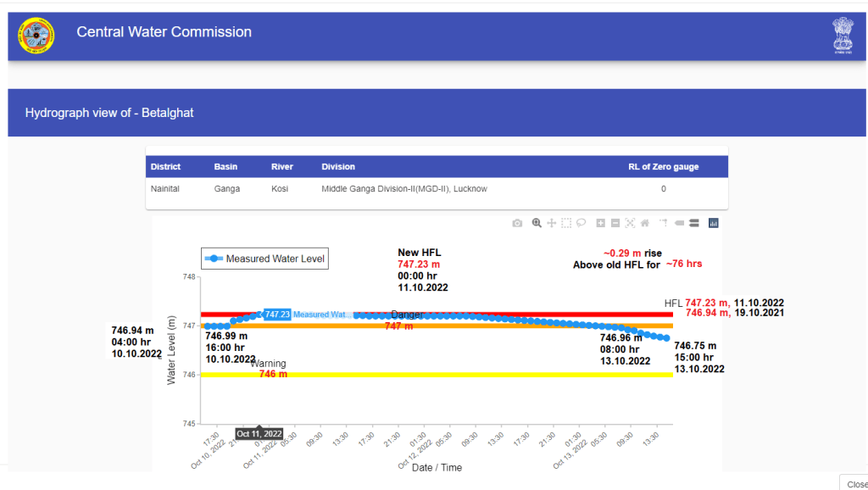This screenshot has width=868, height=490.
Task: Click the red HFL threshold line
Action: 509,315
